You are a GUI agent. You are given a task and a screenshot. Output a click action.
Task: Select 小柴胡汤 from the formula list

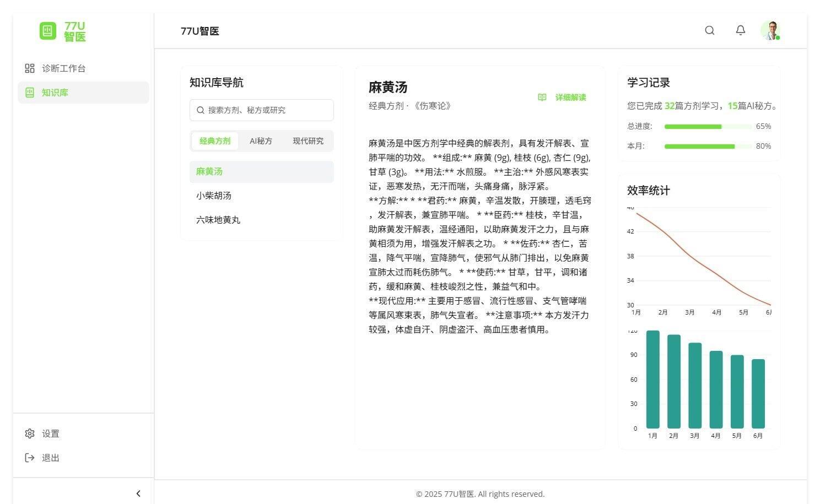[214, 196]
